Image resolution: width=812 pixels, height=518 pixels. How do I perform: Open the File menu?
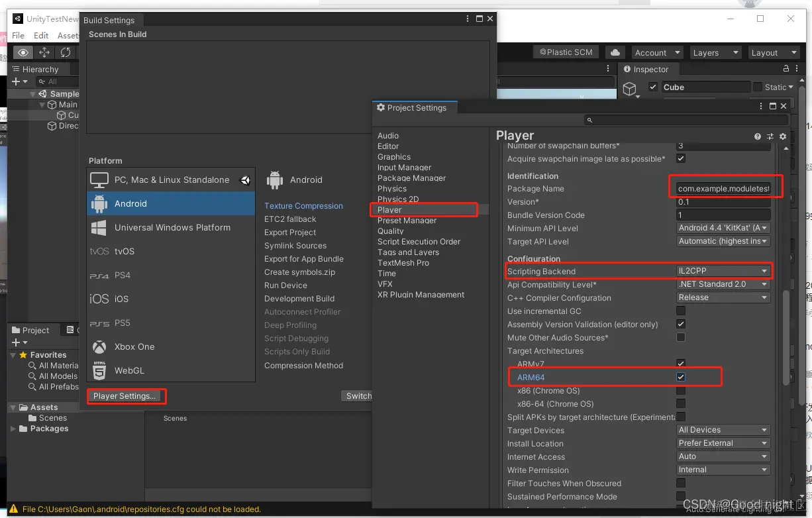[x=19, y=35]
